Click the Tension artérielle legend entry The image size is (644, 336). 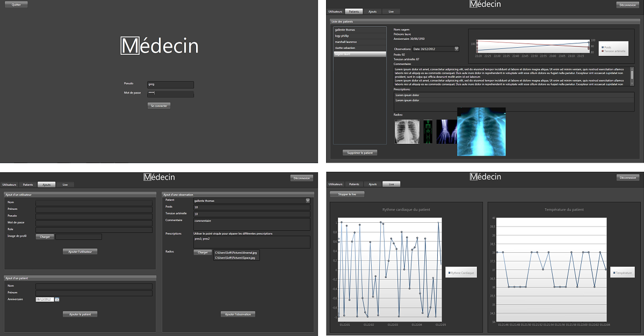coord(613,52)
